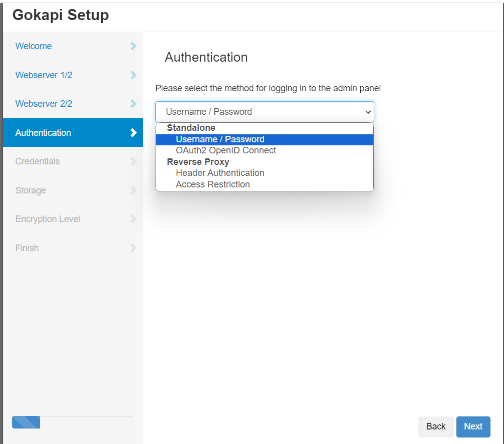This screenshot has width=504, height=444.
Task: Open the Finish step
Action: (x=73, y=248)
